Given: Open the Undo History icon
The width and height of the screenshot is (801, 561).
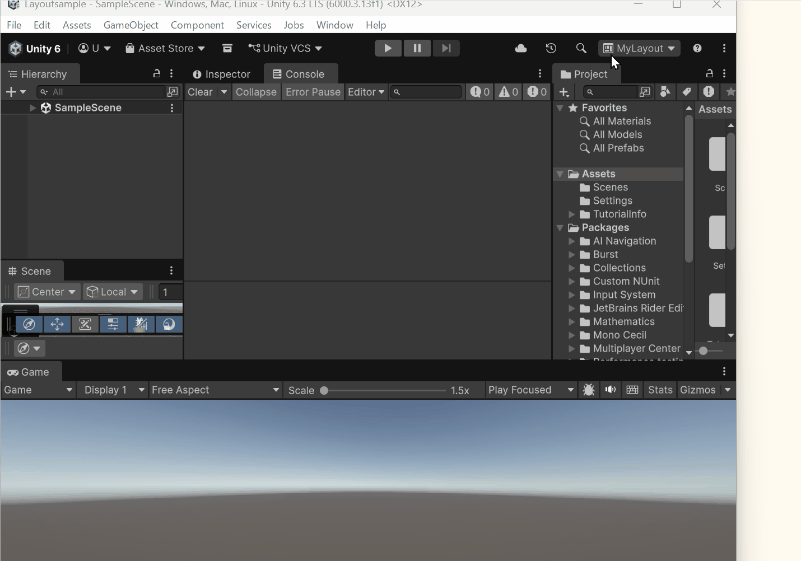Looking at the screenshot, I should (x=551, y=48).
